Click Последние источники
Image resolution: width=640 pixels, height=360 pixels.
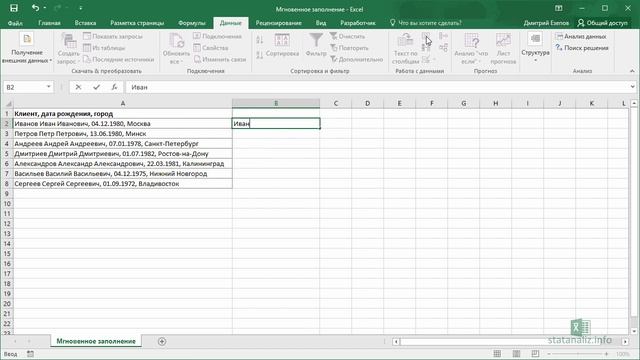point(118,59)
